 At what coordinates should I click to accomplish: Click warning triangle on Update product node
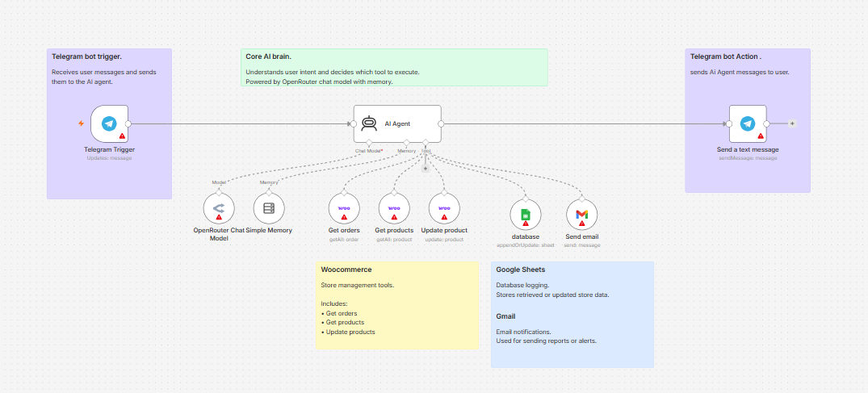[444, 218]
